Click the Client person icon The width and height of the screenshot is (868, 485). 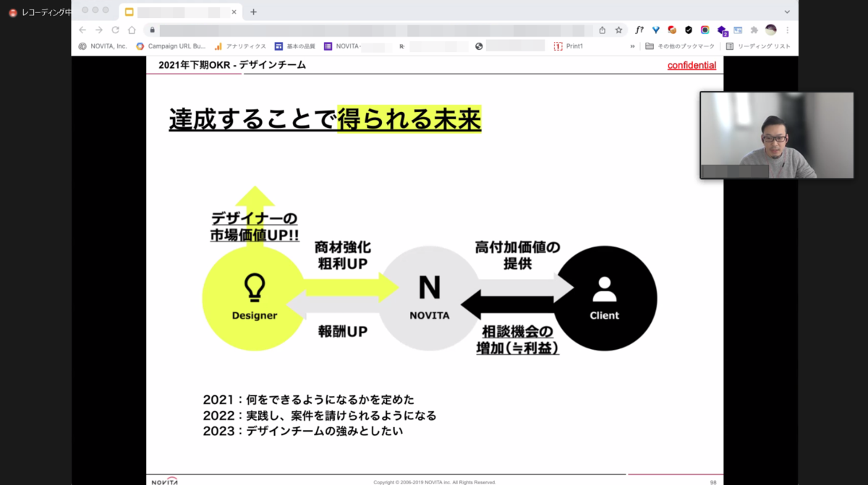click(604, 289)
